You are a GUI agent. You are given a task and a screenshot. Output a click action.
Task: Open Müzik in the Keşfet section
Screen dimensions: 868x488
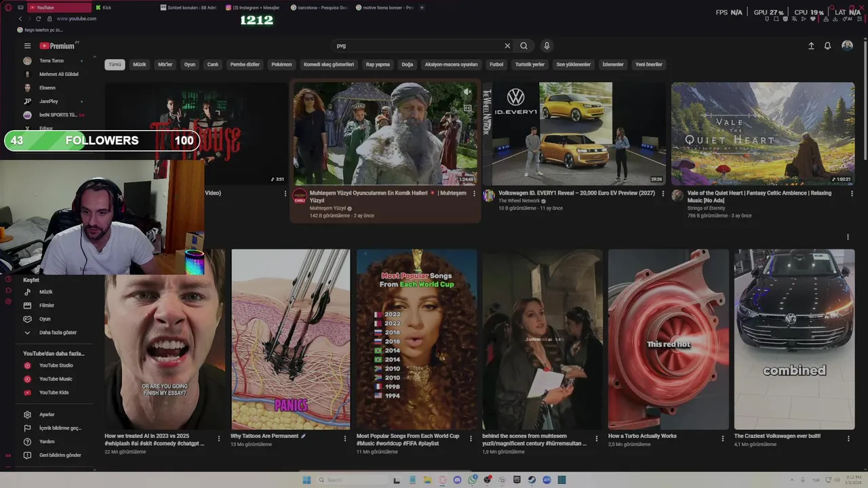[54, 291]
